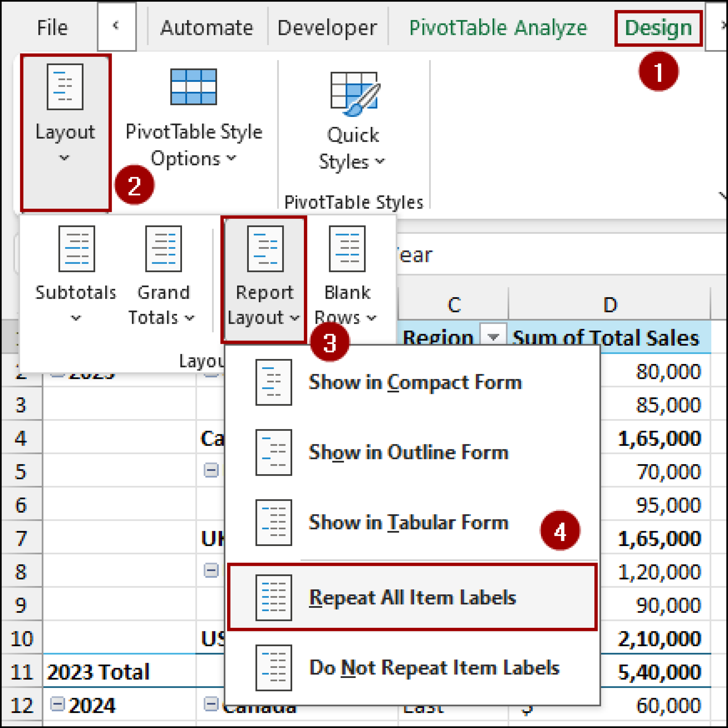
Task: Select the 2023 Total cell
Action: point(99,672)
